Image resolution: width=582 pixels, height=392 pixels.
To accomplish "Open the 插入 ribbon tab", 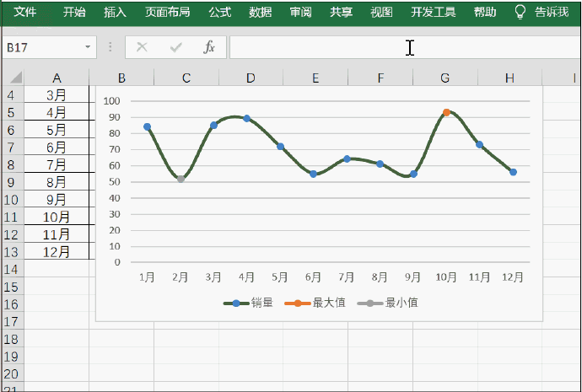I will point(115,13).
